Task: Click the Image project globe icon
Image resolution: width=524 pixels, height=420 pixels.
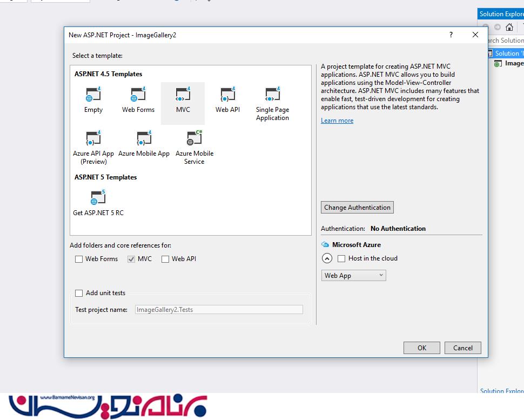Action: (x=498, y=64)
